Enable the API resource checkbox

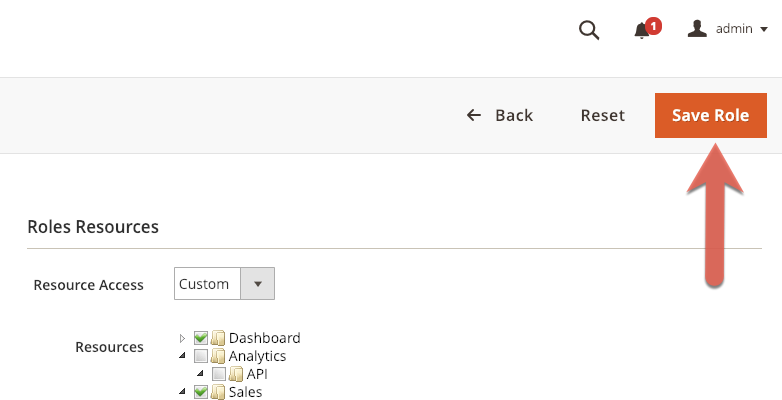(x=219, y=374)
